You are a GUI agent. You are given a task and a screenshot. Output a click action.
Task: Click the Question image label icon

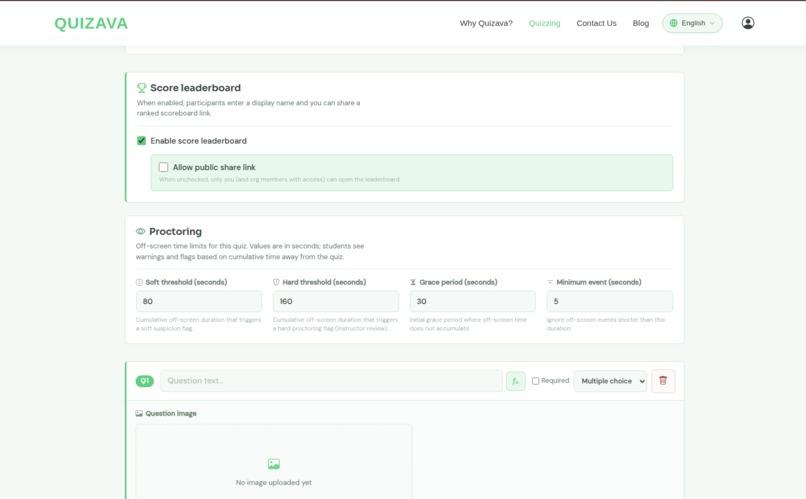pos(139,413)
